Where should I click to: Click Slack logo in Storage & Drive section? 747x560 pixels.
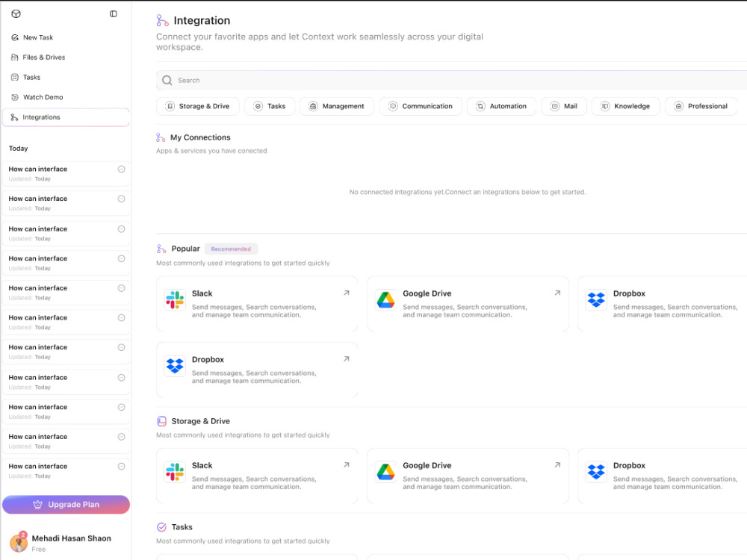point(175,472)
